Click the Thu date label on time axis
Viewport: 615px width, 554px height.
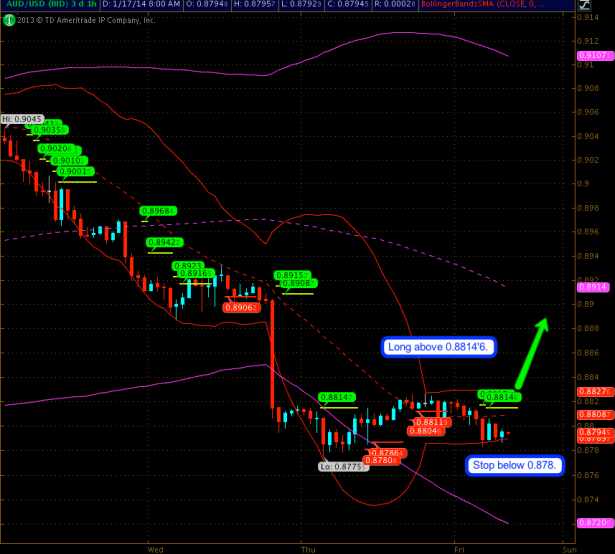(x=307, y=548)
